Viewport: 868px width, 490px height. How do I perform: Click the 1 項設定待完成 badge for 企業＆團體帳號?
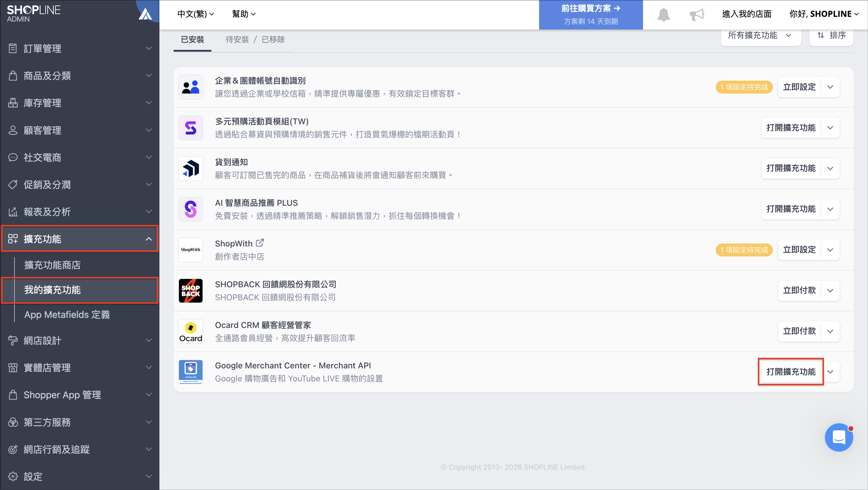744,87
